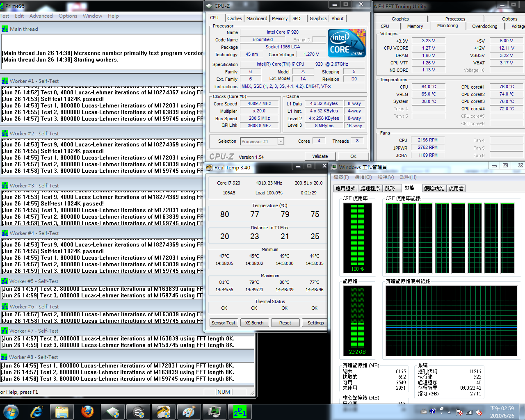Click the Core Speed 4009.7 MHz field
Viewport: 525px width, 420px height.
[x=260, y=104]
